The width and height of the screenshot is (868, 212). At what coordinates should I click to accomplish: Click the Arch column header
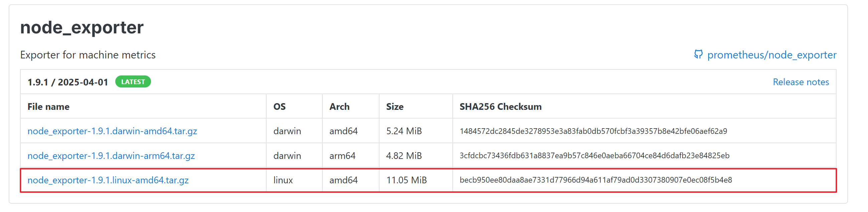click(339, 107)
